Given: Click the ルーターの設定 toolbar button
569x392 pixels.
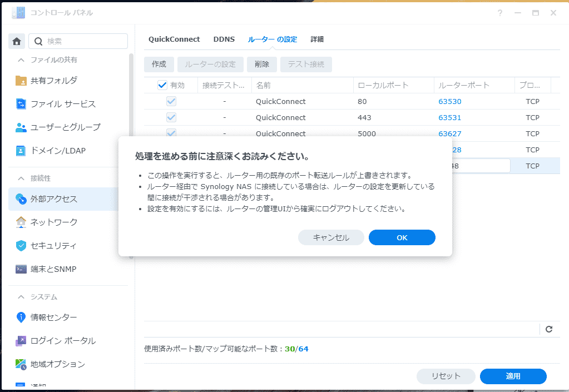Looking at the screenshot, I should click(210, 64).
